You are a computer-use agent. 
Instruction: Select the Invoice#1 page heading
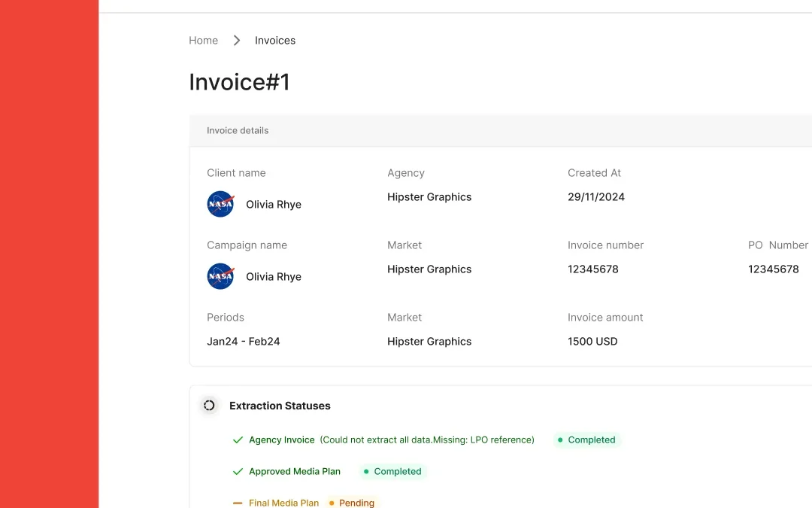coord(239,82)
